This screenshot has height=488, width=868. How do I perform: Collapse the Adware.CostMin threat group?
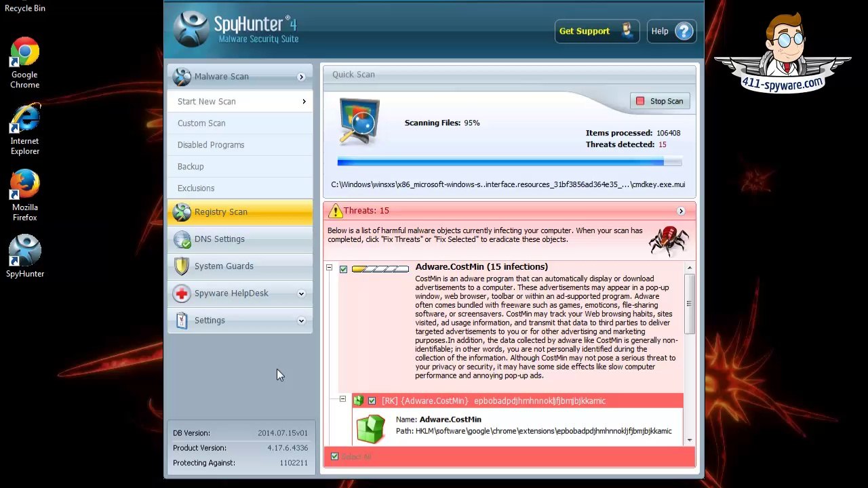coord(330,268)
